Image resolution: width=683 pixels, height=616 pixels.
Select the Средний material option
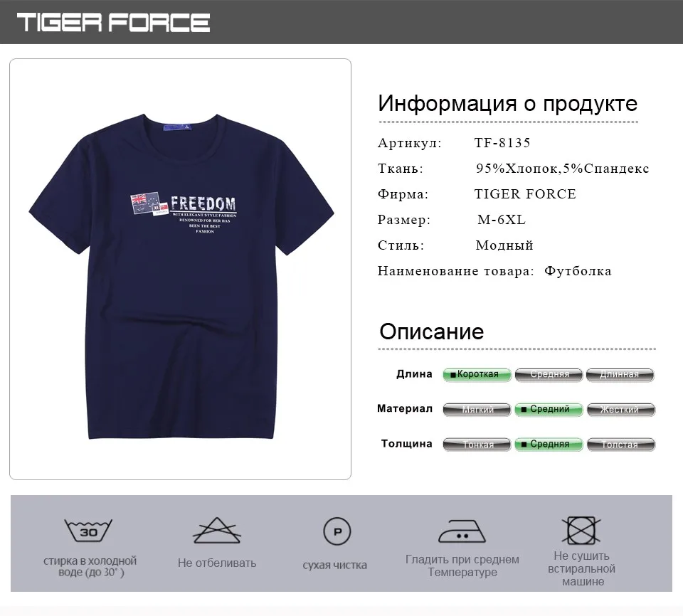pyautogui.click(x=549, y=409)
